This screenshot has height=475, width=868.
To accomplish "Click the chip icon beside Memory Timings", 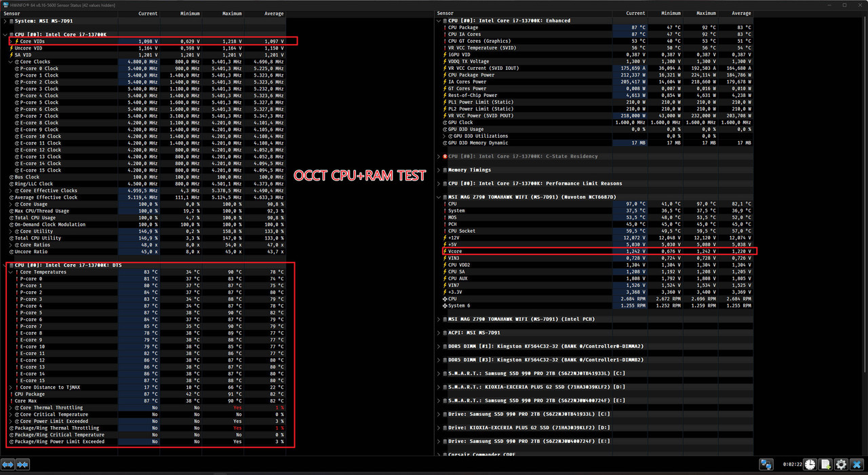I will pyautogui.click(x=445, y=170).
